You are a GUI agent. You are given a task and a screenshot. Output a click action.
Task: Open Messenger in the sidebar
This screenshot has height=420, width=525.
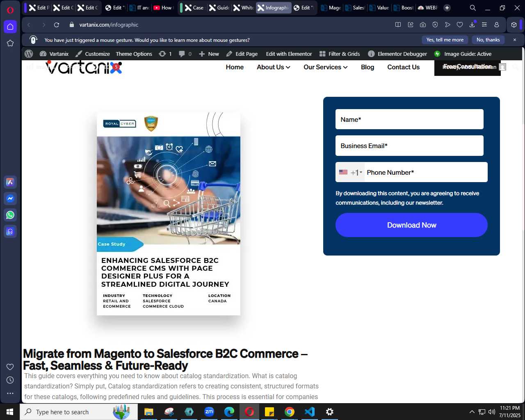pos(10,199)
